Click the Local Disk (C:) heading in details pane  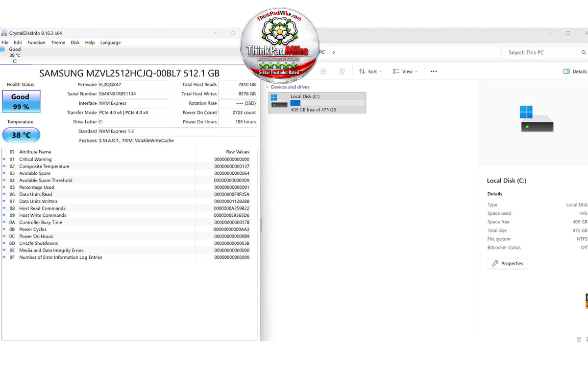pyautogui.click(x=507, y=181)
